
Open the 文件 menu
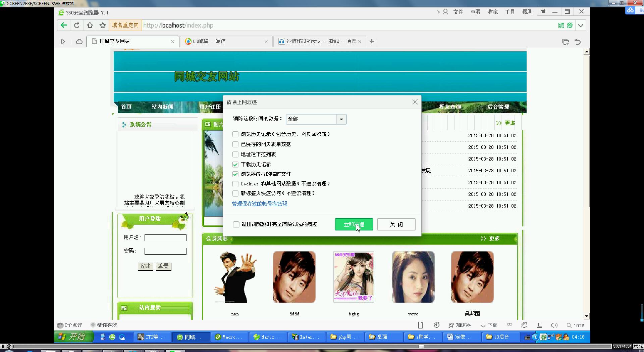[x=458, y=12]
